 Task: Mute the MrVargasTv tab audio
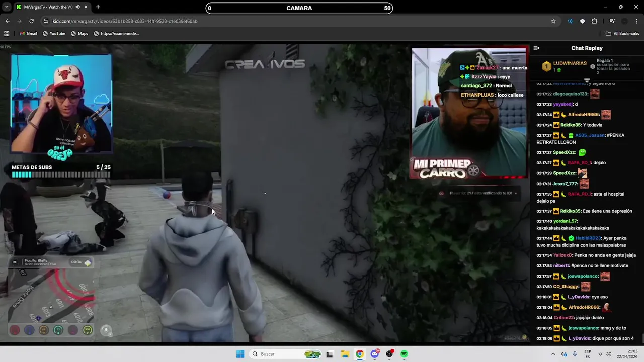coord(77,7)
